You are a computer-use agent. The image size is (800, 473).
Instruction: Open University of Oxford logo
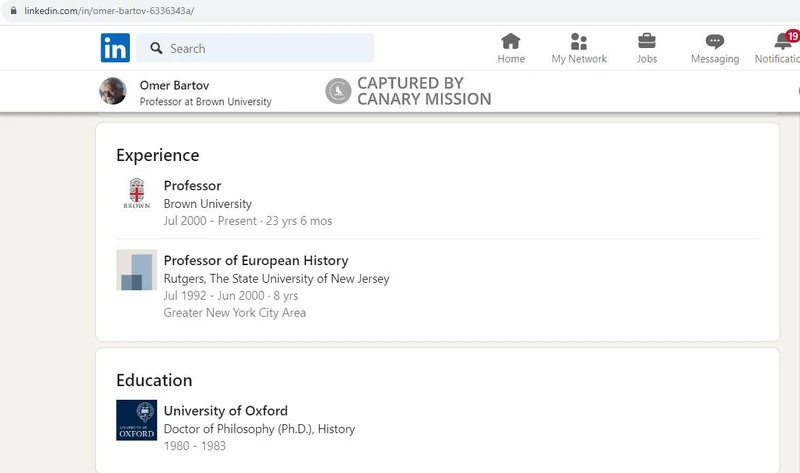(x=136, y=420)
